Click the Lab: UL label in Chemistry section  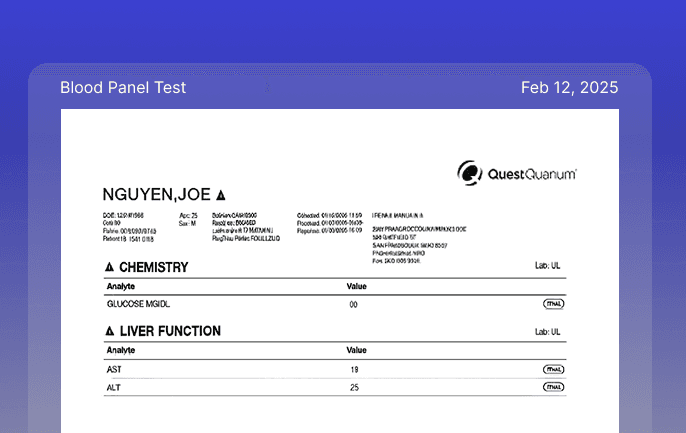coord(548,267)
